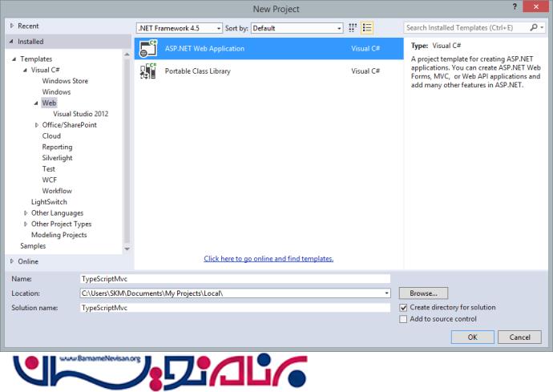
Task: Open the Sort by Default dropdown
Action: tap(297, 28)
